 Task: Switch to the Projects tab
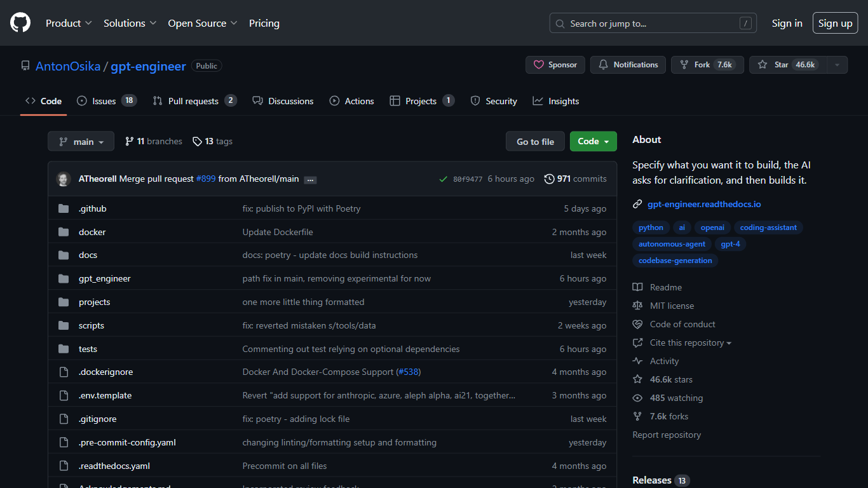[x=422, y=101]
